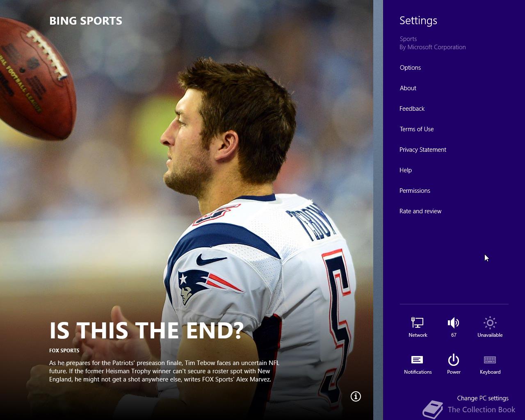Image resolution: width=525 pixels, height=420 pixels.
Task: Open Permissions settings
Action: point(415,191)
